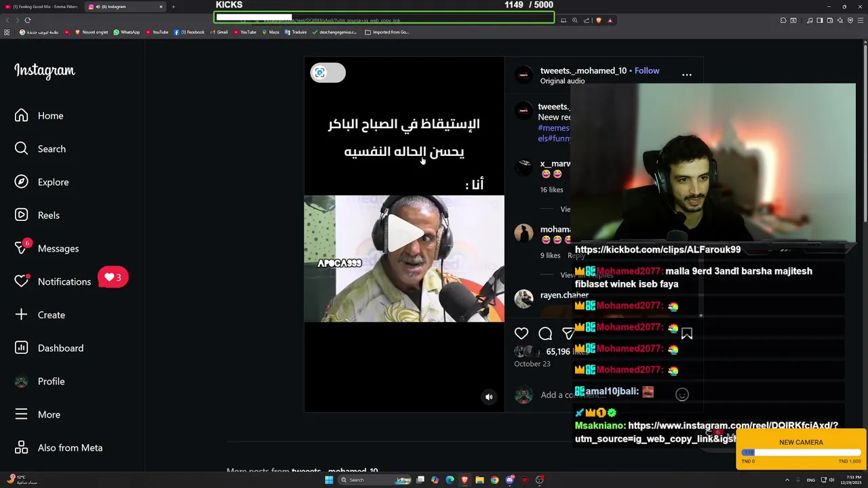Screen dimensions: 868x488
Task: Open Nouvel onglet bookmark
Action: 92,32
